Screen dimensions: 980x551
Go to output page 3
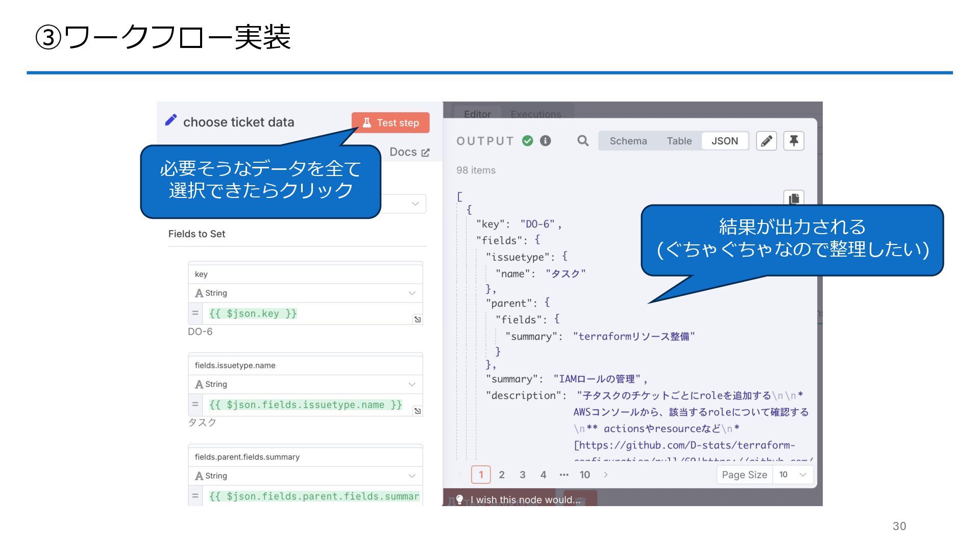(x=523, y=474)
